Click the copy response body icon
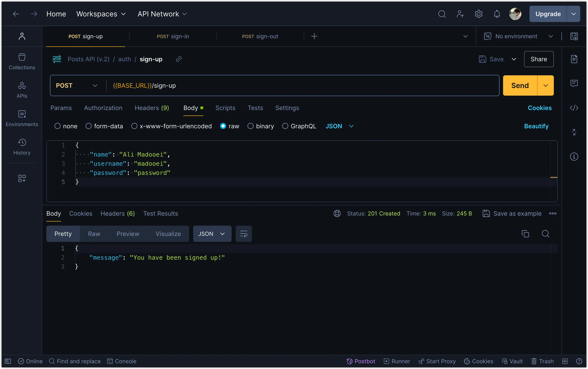 point(526,234)
